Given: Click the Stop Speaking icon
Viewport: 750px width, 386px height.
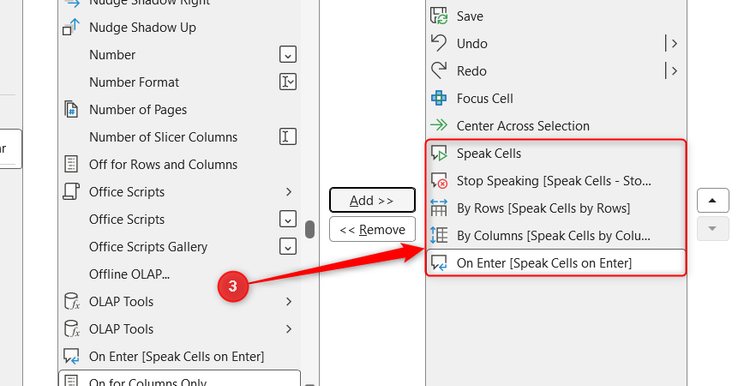Looking at the screenshot, I should click(439, 181).
